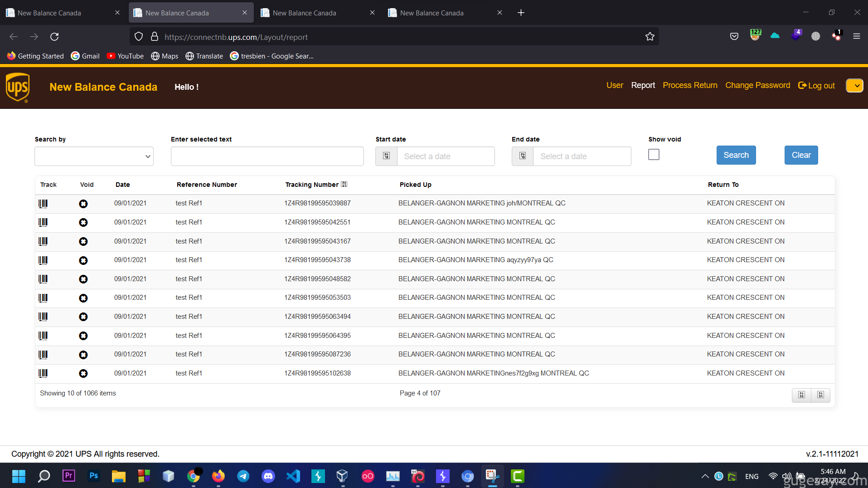Click the Tracking Number column sort icon
Screen dimensions: 868x488
344,184
